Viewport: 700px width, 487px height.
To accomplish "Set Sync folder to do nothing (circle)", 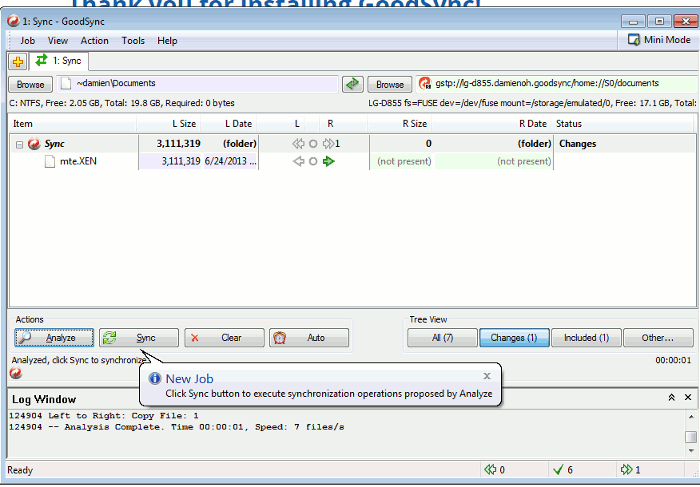I will click(x=313, y=144).
